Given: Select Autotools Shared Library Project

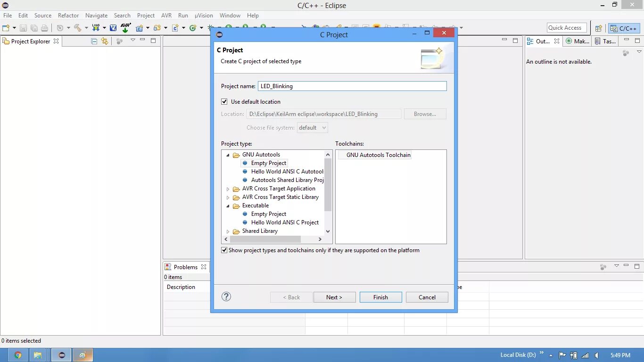Looking at the screenshot, I should pos(287,180).
